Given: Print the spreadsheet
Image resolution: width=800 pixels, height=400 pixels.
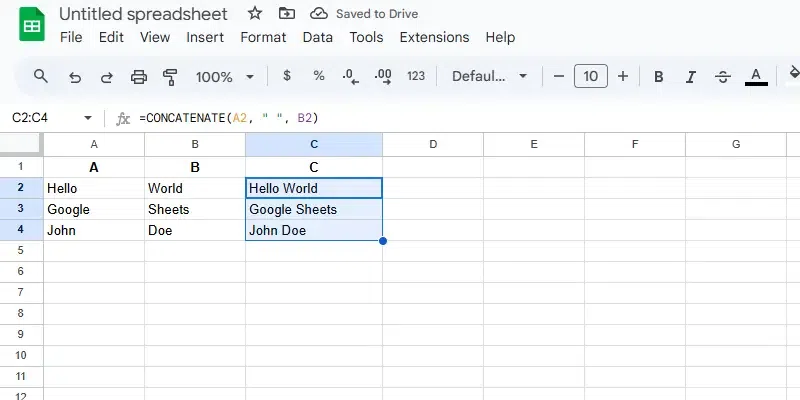Looking at the screenshot, I should (139, 76).
